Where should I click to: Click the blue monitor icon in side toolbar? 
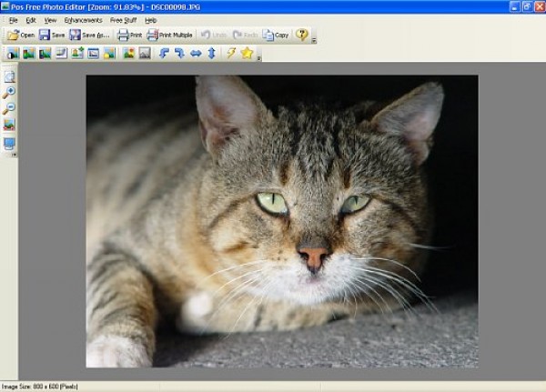(x=9, y=144)
